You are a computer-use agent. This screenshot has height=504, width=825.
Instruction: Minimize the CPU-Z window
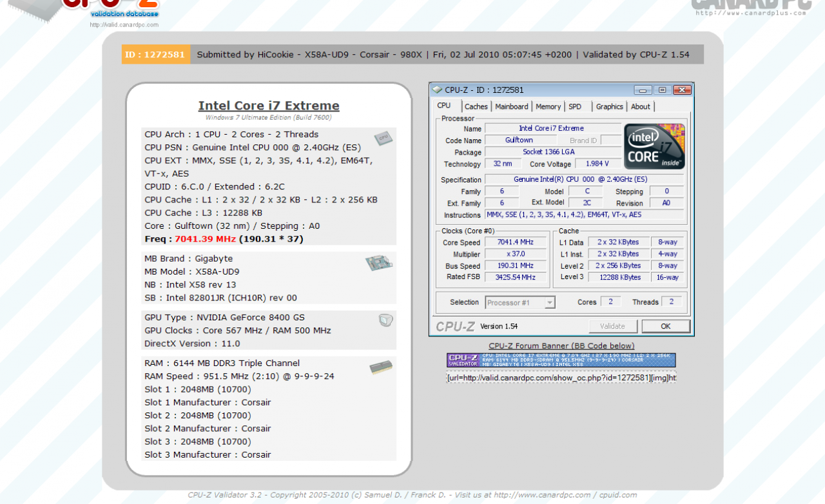(x=643, y=90)
